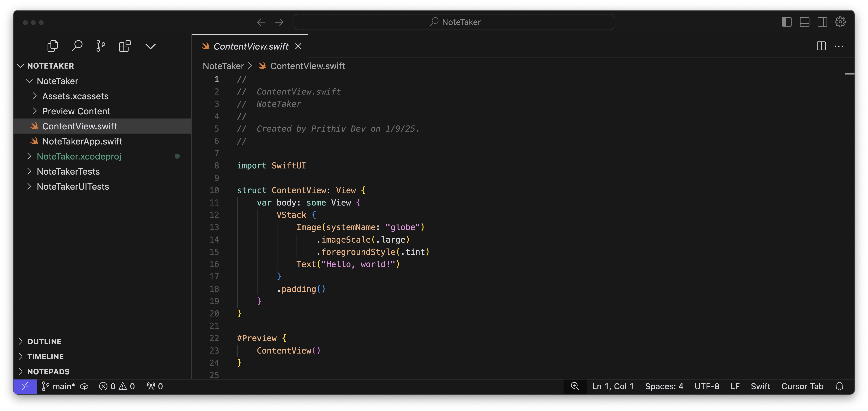Toggle the bottom panel visibility
868x411 pixels.
(x=805, y=22)
